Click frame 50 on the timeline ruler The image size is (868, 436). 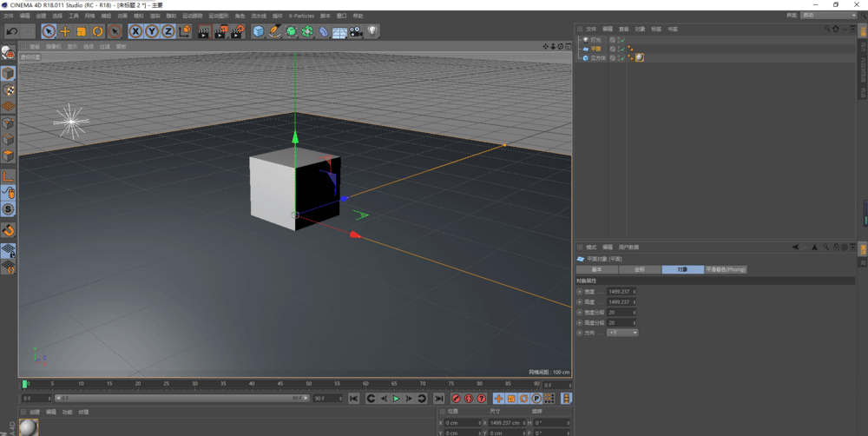pos(308,383)
